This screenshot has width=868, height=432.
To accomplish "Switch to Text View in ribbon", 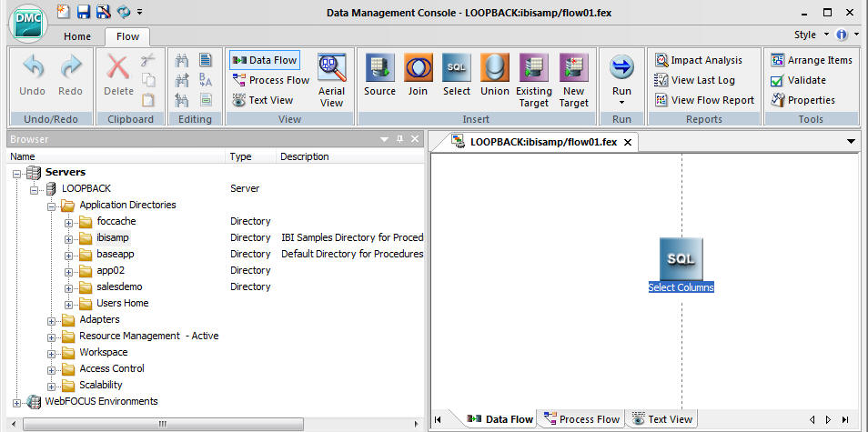I will pos(263,100).
